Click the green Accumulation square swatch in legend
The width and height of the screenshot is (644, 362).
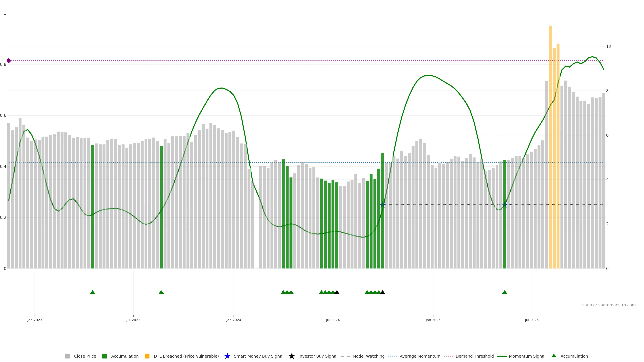(x=104, y=356)
